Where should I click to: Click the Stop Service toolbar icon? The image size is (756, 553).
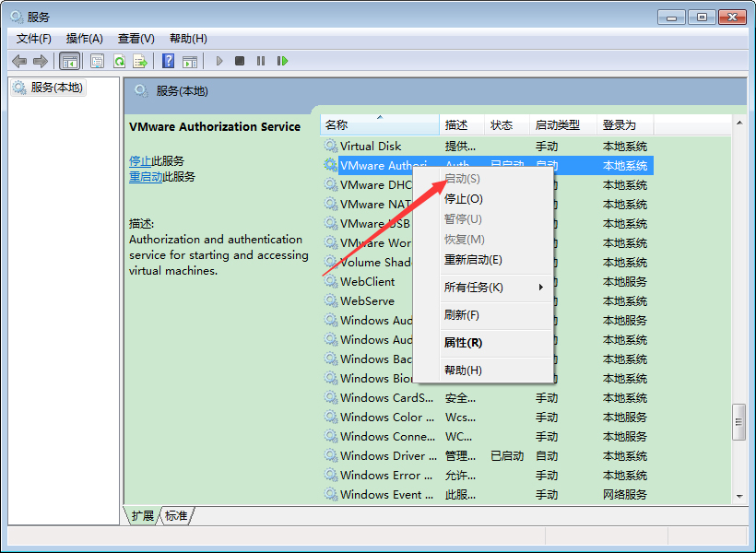click(238, 61)
